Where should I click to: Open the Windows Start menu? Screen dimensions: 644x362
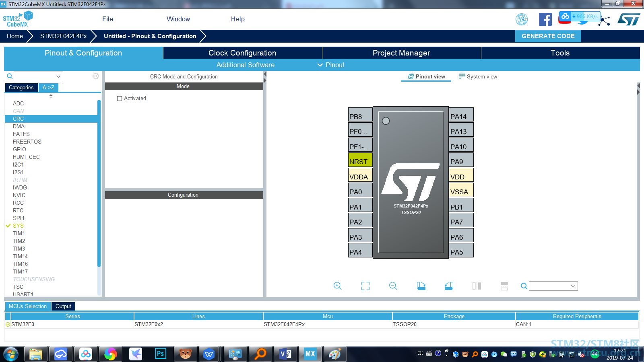click(x=11, y=354)
